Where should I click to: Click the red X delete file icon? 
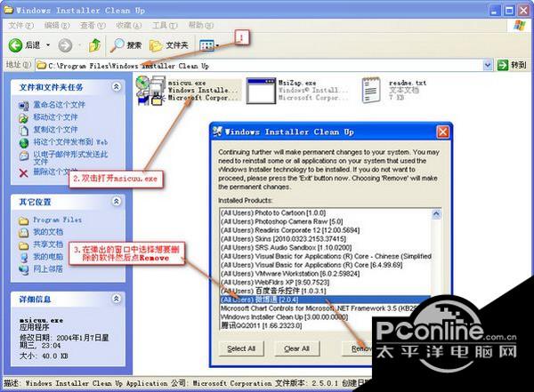(x=23, y=173)
